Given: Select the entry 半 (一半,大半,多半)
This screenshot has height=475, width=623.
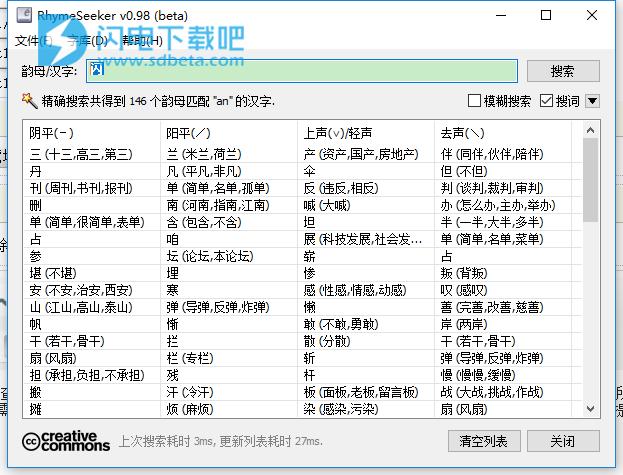Looking at the screenshot, I should 492,222.
